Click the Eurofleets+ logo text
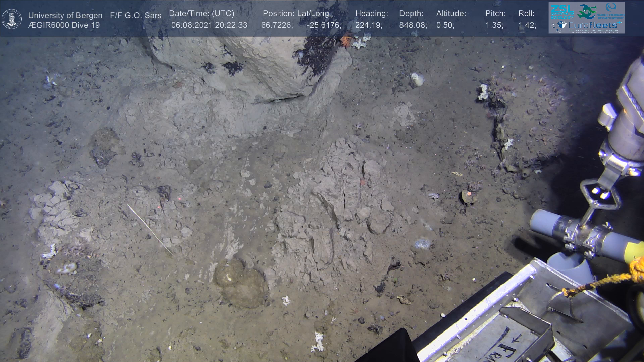The width and height of the screenshot is (644, 362). (594, 25)
